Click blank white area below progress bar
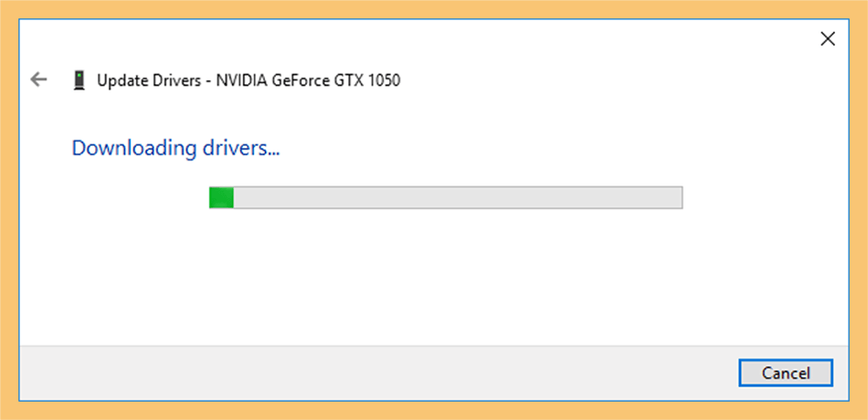This screenshot has height=420, width=868. coord(434,277)
